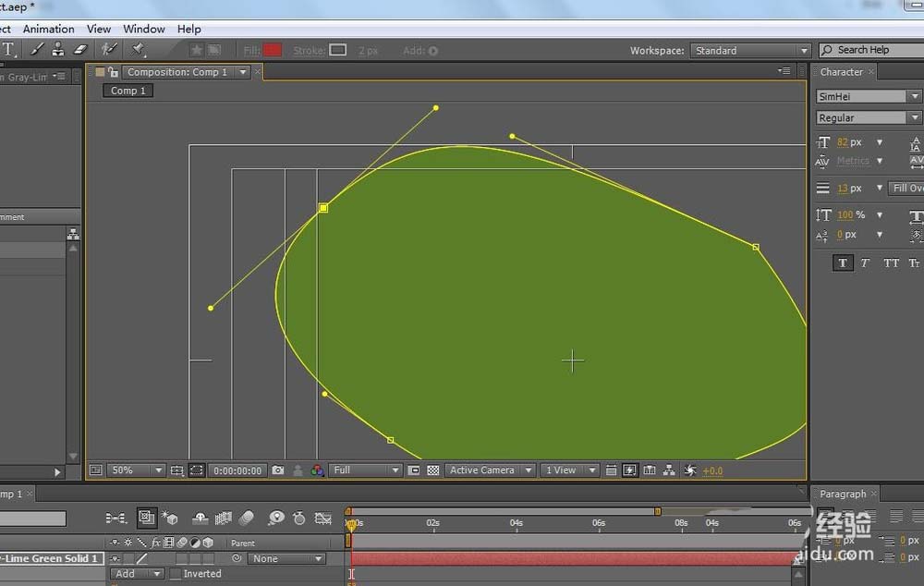Open Pixel Aspect Ratio Correction icon
The image size is (924, 586).
click(611, 470)
